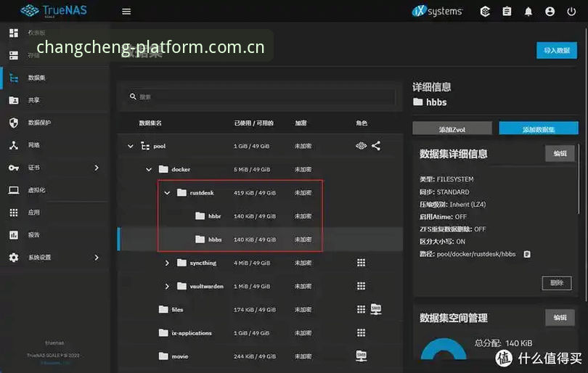Select the docker dataset row
The image size is (588, 373).
[x=261, y=169]
